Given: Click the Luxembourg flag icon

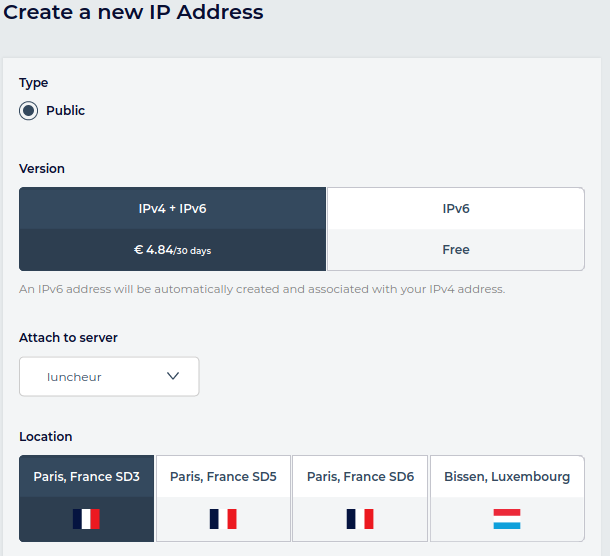Looking at the screenshot, I should [507, 519].
